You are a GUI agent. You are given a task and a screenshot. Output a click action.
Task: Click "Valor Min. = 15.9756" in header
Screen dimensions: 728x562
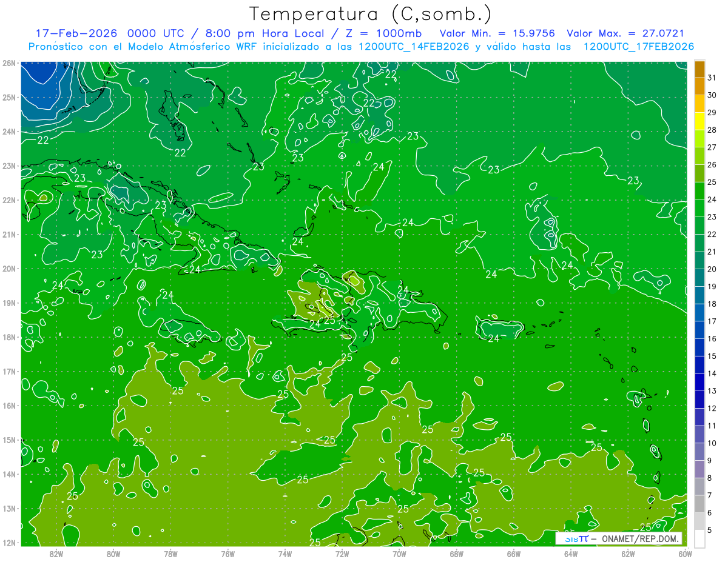[497, 33]
